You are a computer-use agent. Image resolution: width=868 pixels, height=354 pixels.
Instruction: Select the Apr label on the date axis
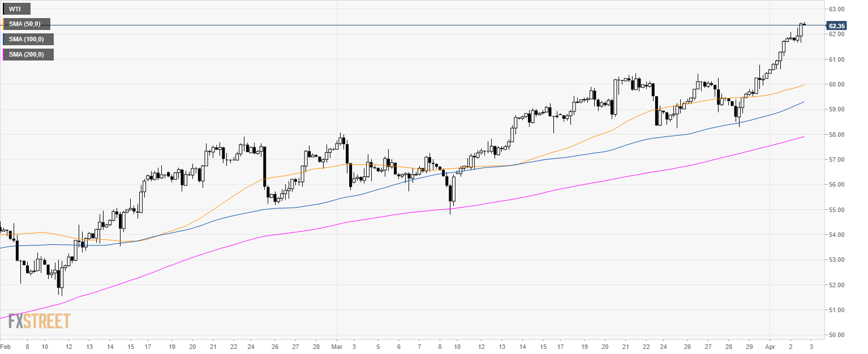pyautogui.click(x=770, y=345)
